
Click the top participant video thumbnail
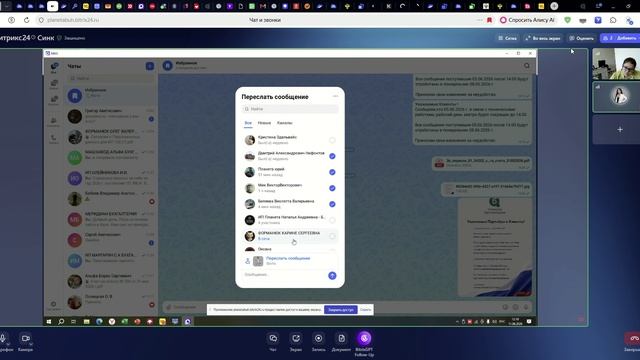click(616, 64)
